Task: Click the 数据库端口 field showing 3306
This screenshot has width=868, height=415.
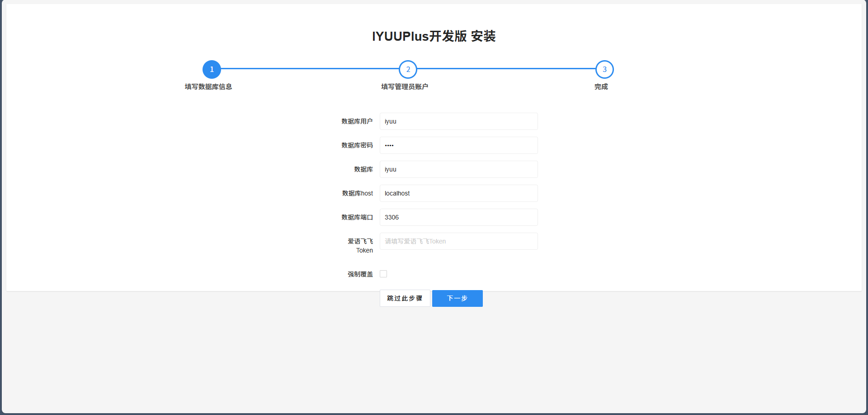Action: (x=458, y=217)
